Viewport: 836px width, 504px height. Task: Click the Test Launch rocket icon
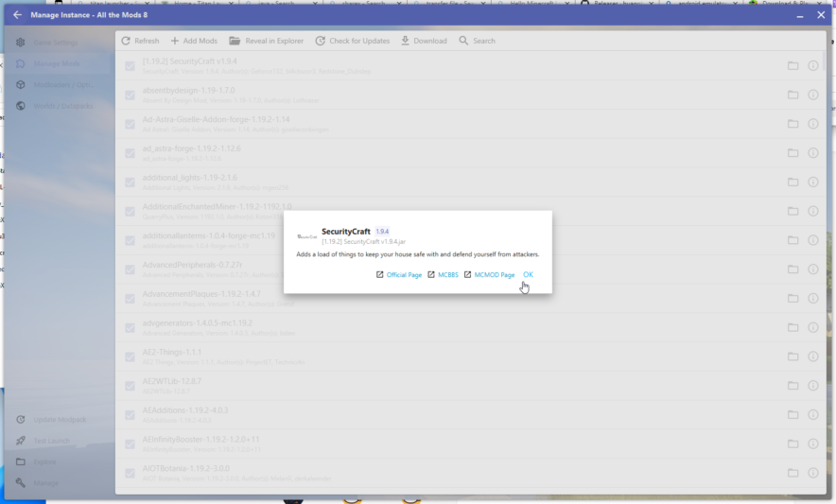(22, 441)
